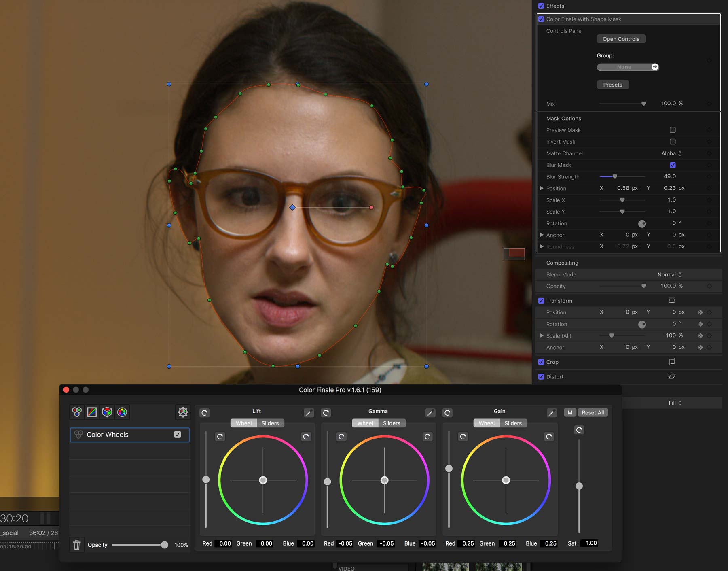Viewport: 728px width, 571px height.
Task: Click the Crop onscreen controls icon
Action: click(x=672, y=362)
